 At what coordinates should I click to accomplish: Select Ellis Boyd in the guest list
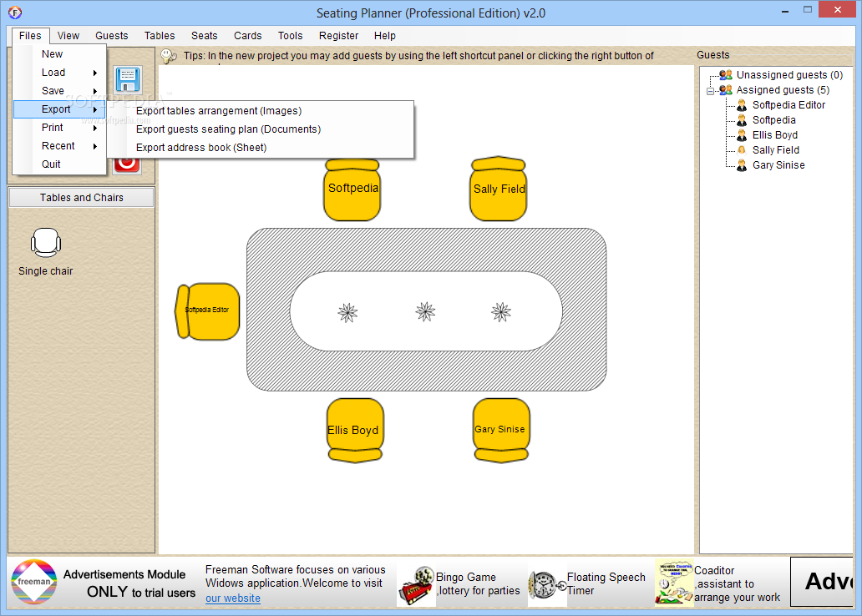click(774, 135)
